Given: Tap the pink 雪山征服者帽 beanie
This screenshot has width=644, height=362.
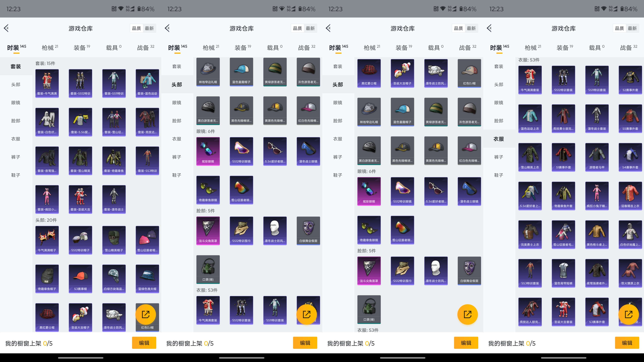Looking at the screenshot, I should click(x=147, y=240).
